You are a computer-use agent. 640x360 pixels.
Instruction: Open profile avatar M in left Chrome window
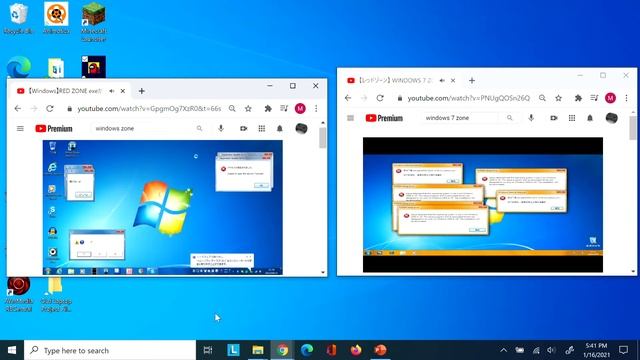click(300, 109)
